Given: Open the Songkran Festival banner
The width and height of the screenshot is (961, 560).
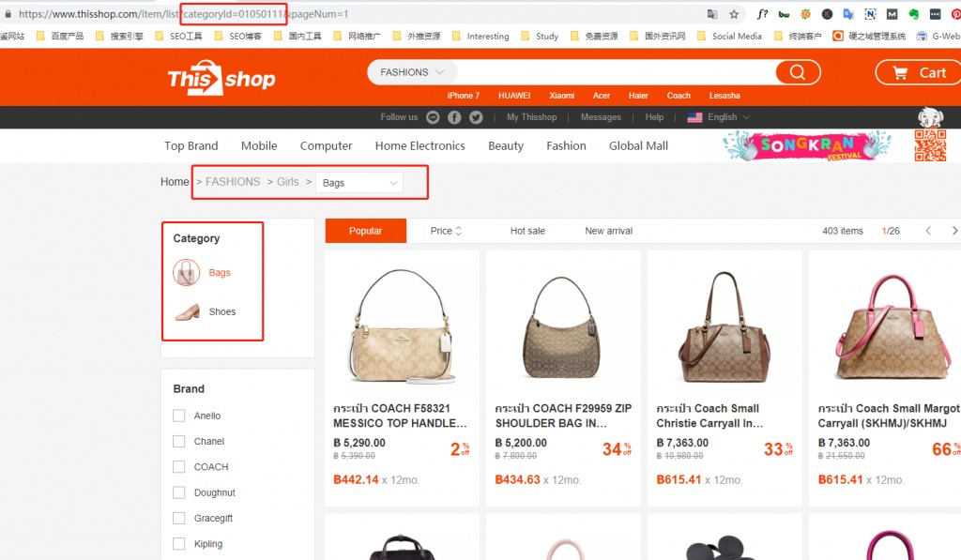Looking at the screenshot, I should point(806,145).
